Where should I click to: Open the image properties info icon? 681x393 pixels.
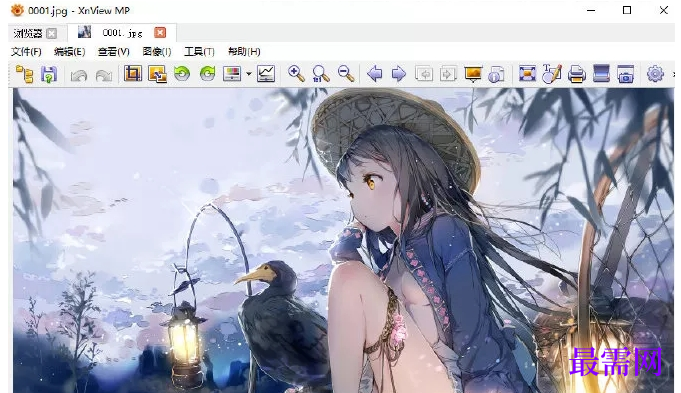[x=496, y=74]
